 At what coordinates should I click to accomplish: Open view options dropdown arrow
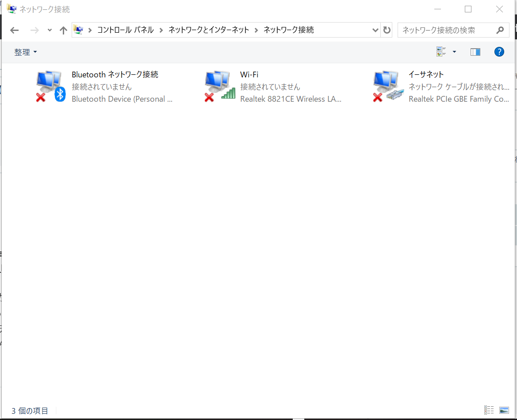pos(454,52)
